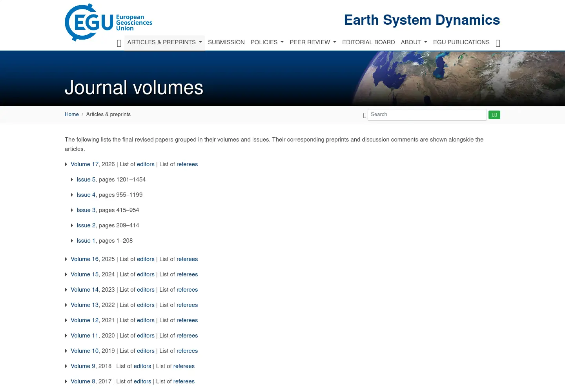Click the small icon beside the Search field

coord(365,115)
